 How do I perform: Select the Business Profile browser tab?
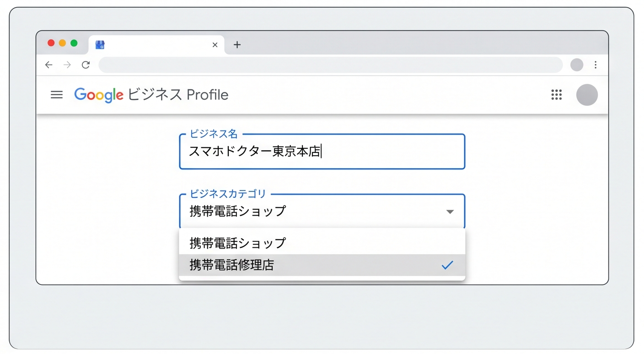(x=156, y=45)
